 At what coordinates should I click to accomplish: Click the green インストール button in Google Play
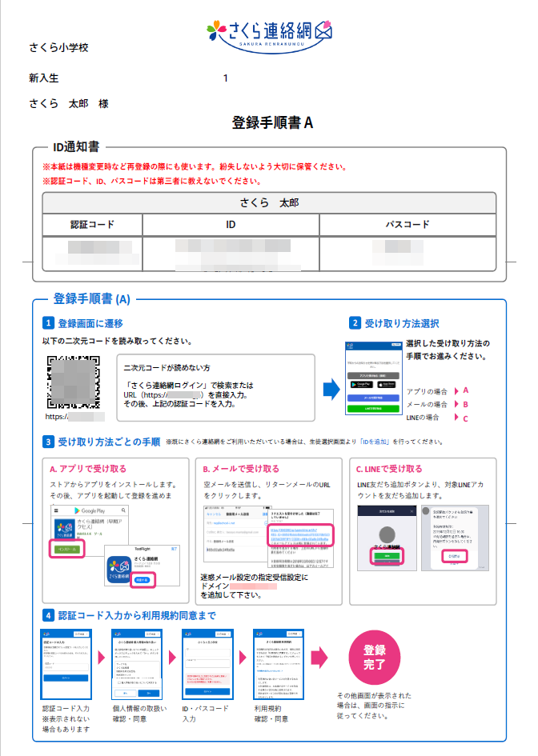[66, 548]
